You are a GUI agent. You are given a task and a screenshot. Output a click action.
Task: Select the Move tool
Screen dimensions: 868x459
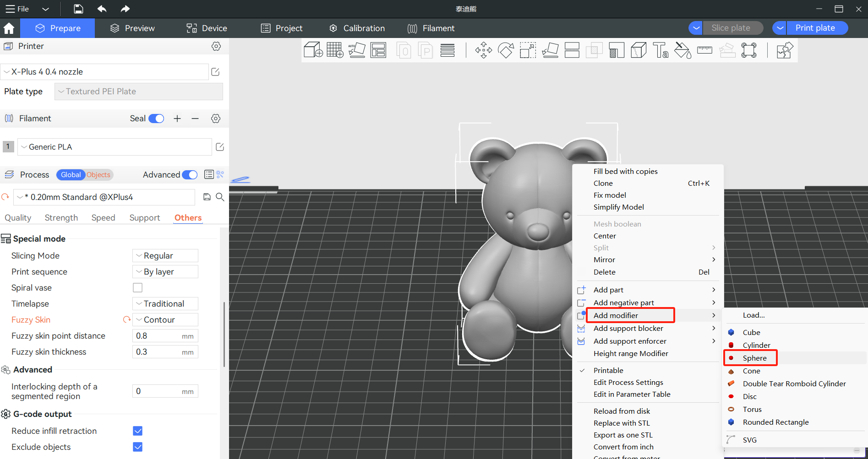tap(483, 50)
